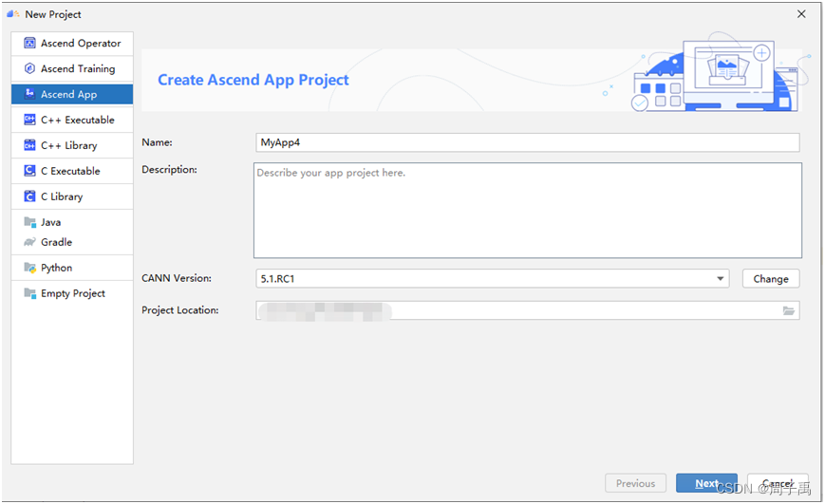Browse for project location folder icon
The image size is (825, 504).
point(788,310)
